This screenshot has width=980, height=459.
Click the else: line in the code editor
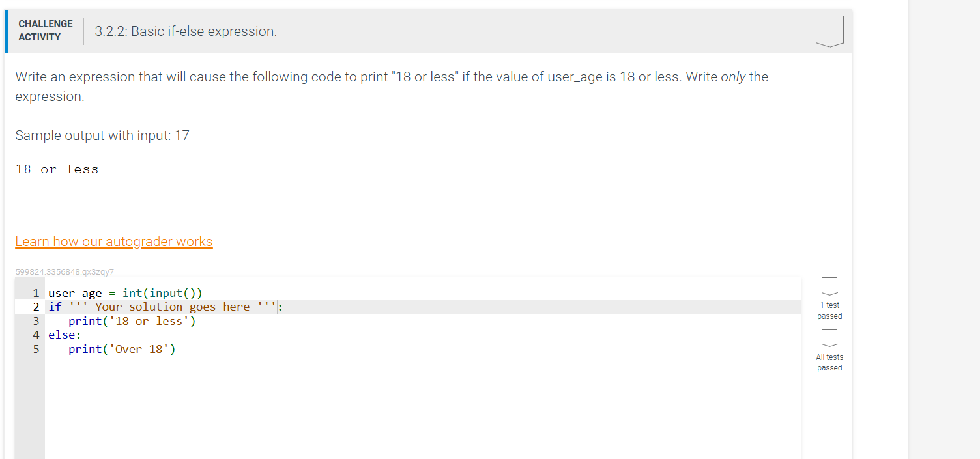point(64,335)
